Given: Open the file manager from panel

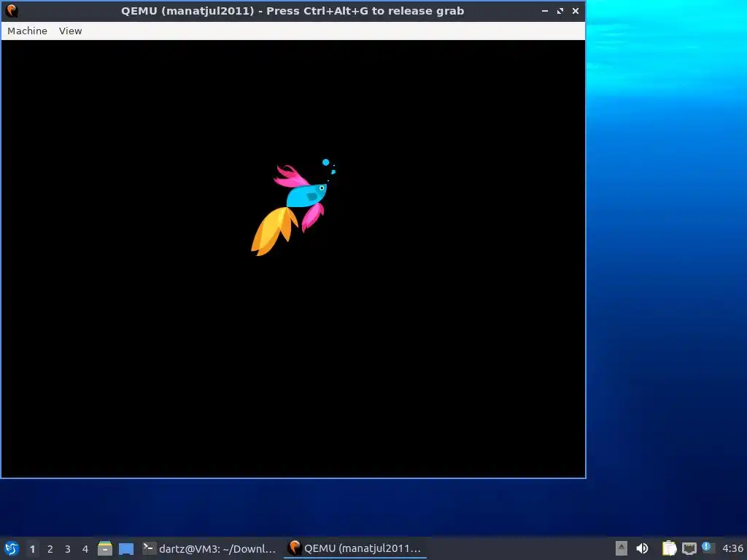Looking at the screenshot, I should point(105,548).
